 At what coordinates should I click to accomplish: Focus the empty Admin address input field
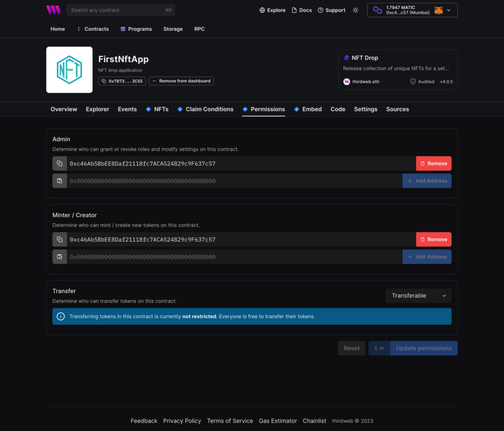(x=235, y=181)
